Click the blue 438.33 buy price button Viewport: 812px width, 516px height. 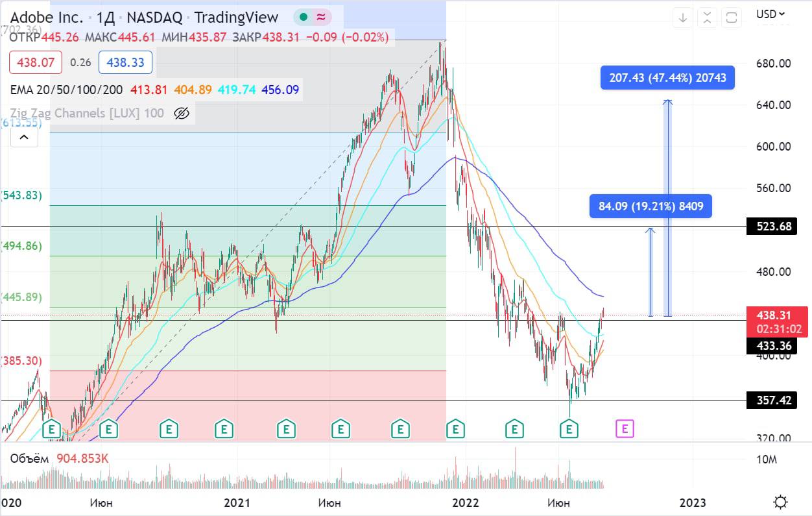coord(126,62)
